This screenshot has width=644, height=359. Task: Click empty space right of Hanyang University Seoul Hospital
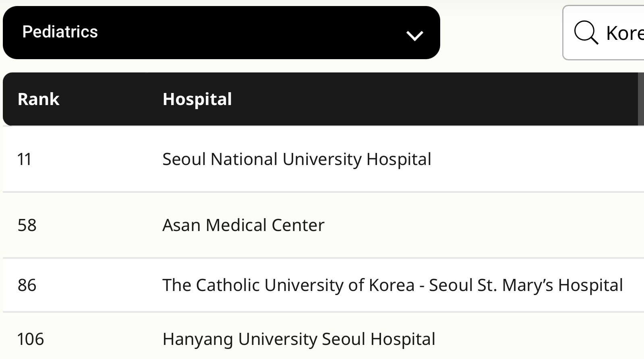point(540,339)
